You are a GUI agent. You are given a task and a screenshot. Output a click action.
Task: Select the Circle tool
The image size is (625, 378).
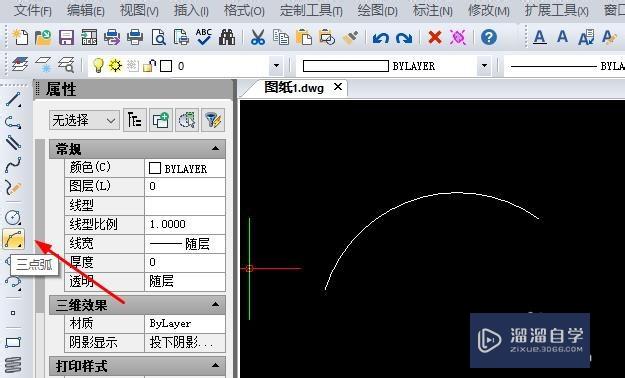click(x=13, y=217)
